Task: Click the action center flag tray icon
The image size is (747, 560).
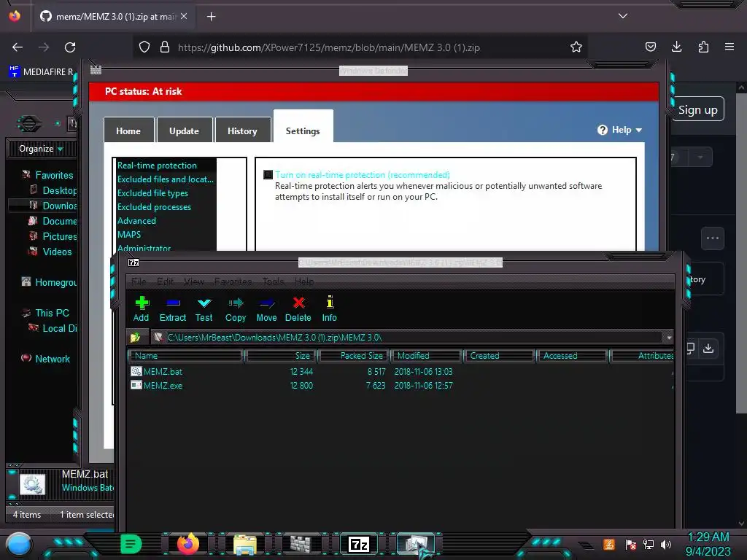Action: 631,544
